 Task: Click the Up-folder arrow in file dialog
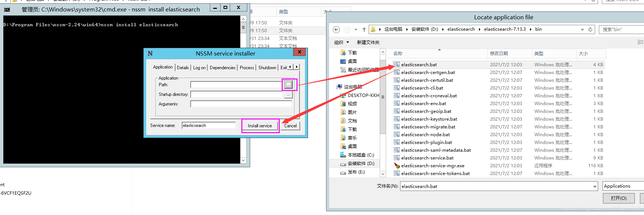[x=364, y=30]
